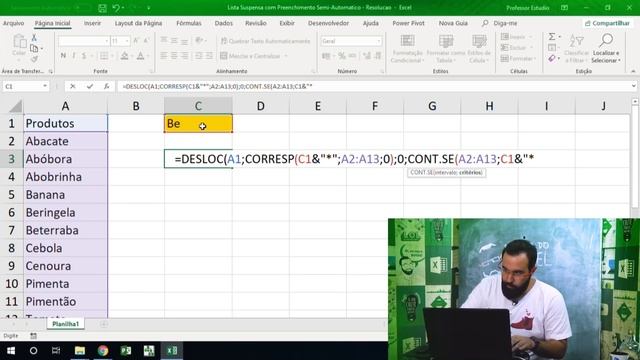Viewport: 640px width, 360px height.
Task: Click the increase indent icon
Action: 209,56
